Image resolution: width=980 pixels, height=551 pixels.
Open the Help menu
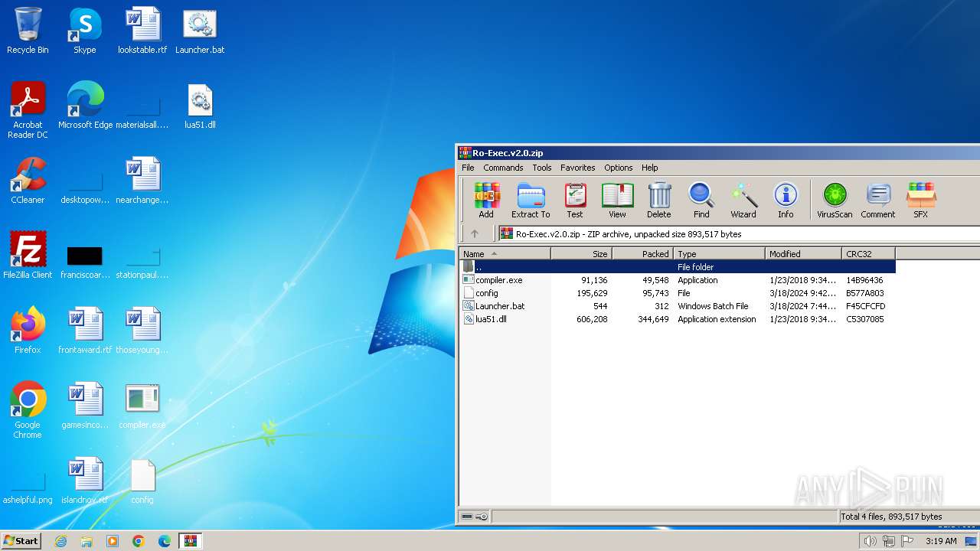(649, 168)
